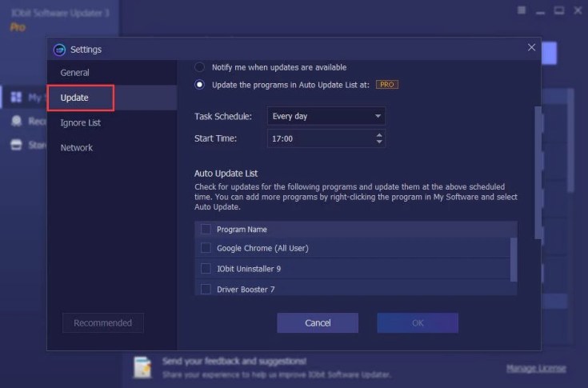Click the IObit Uninstaller 9 row text
588x388 pixels.
(249, 269)
